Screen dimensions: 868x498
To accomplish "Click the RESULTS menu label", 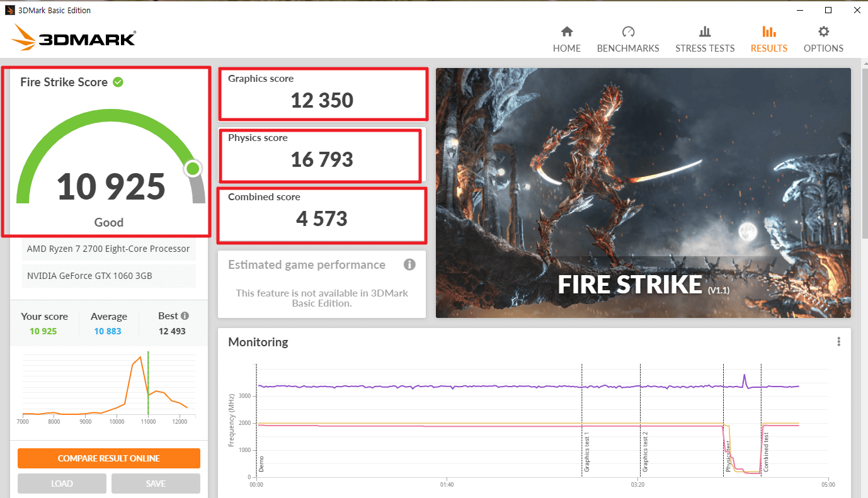I will point(769,48).
